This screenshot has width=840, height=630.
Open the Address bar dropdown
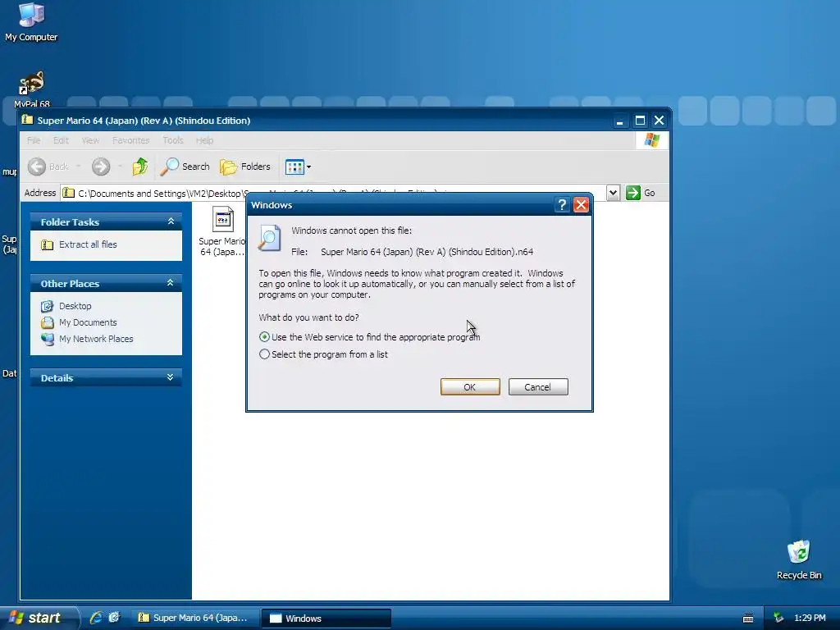click(613, 193)
